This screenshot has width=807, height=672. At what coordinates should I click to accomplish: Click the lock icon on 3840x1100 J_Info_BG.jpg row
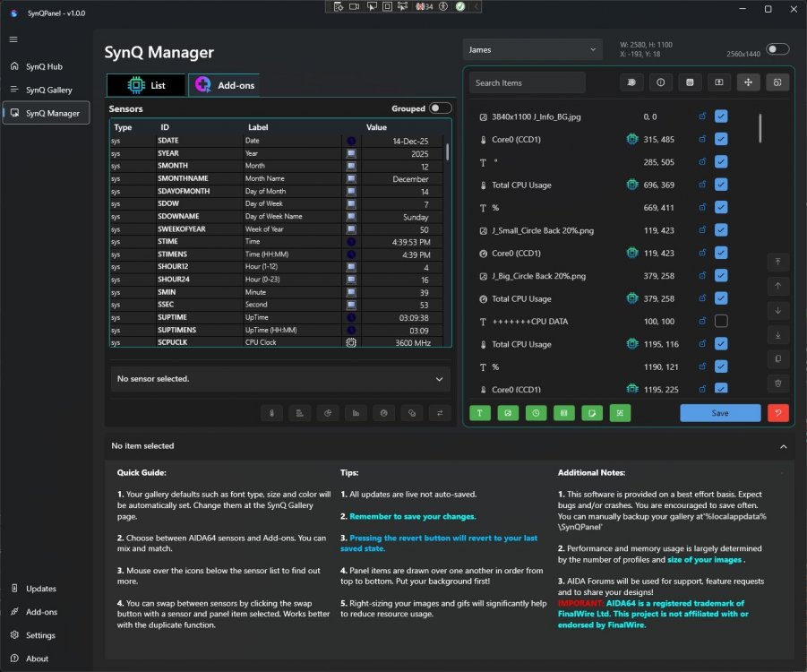click(x=702, y=116)
